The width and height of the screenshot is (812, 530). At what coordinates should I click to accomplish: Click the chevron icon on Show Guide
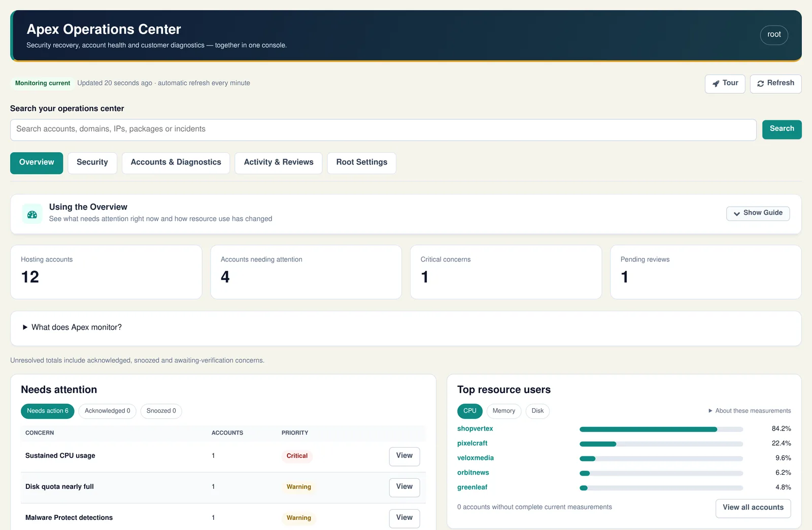[x=736, y=214]
